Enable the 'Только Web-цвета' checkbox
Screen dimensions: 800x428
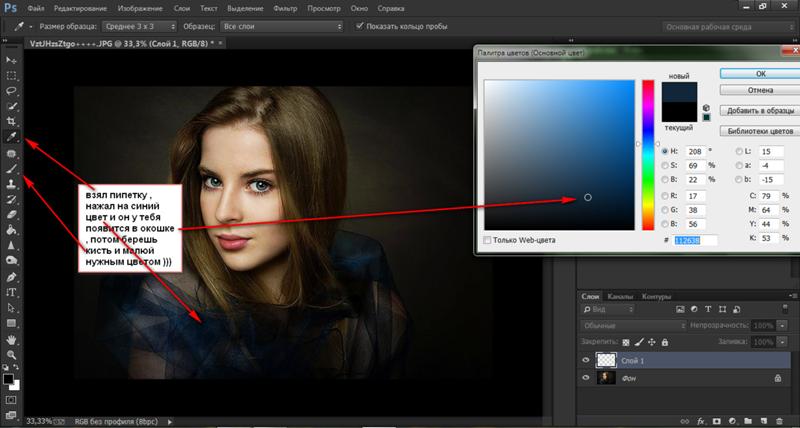[x=488, y=240]
